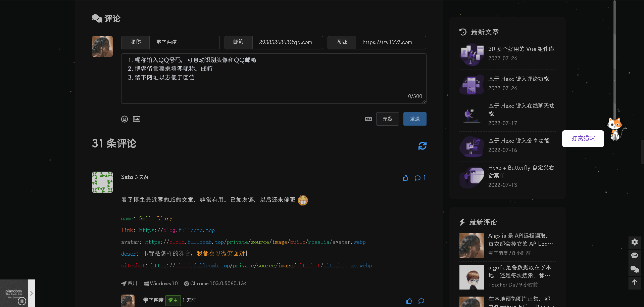Refresh the comment list with the circular-arrows icon

tap(422, 146)
